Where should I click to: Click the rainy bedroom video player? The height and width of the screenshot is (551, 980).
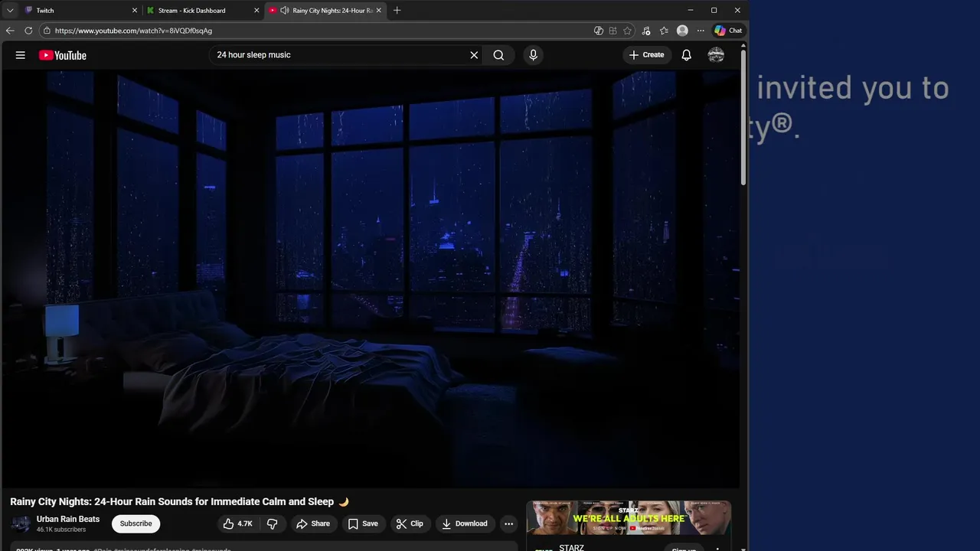[371, 279]
